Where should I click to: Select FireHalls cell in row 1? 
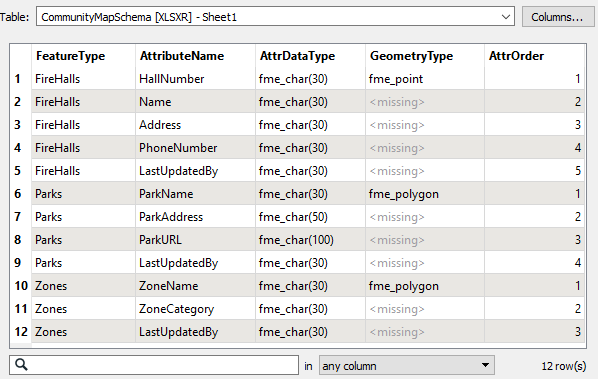click(84, 79)
